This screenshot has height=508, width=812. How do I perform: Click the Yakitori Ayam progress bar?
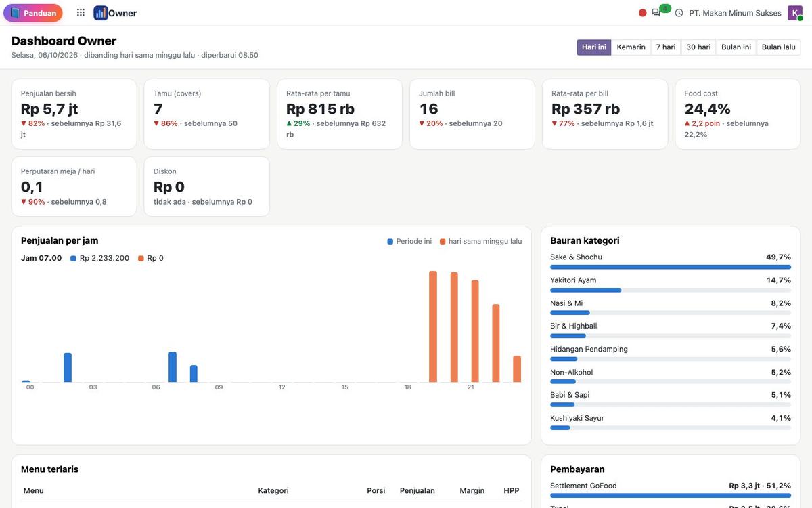[671, 290]
